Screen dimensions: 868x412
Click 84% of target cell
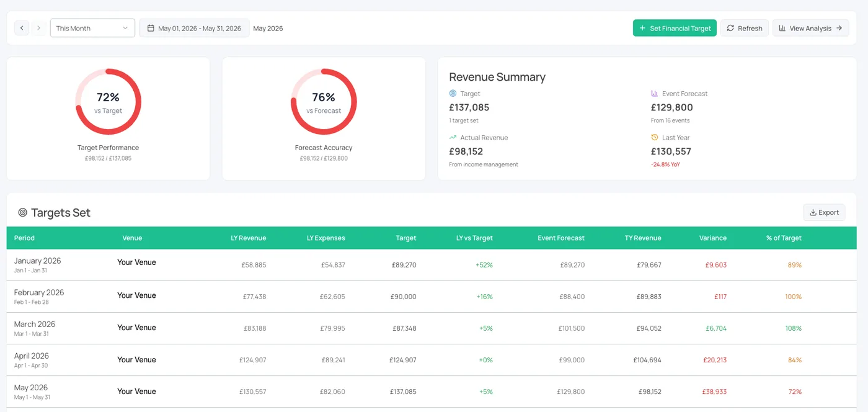795,360
